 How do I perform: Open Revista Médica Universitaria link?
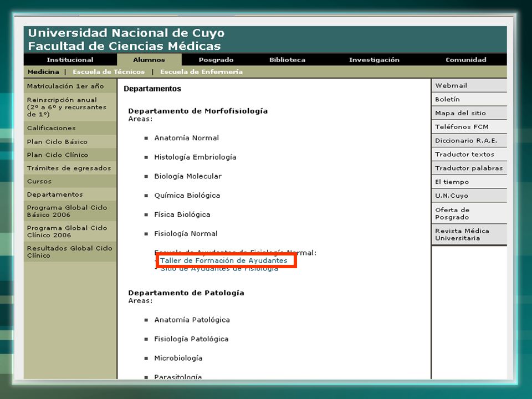tap(469, 234)
